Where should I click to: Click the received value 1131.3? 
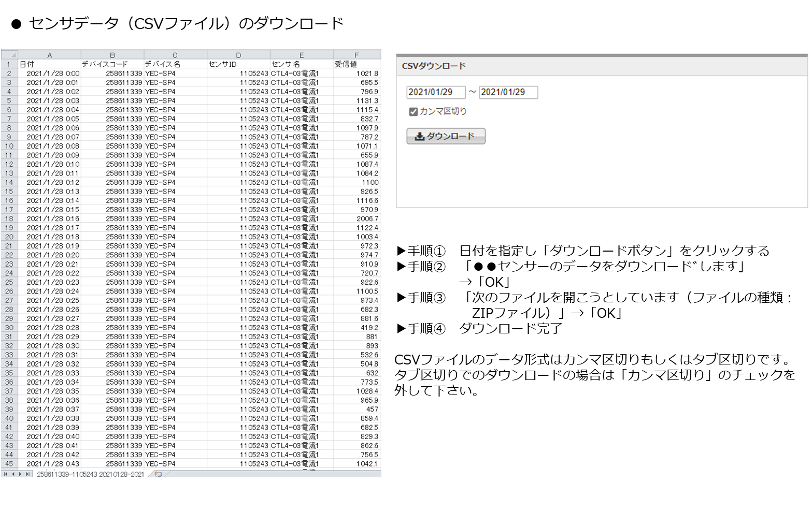tap(357, 100)
